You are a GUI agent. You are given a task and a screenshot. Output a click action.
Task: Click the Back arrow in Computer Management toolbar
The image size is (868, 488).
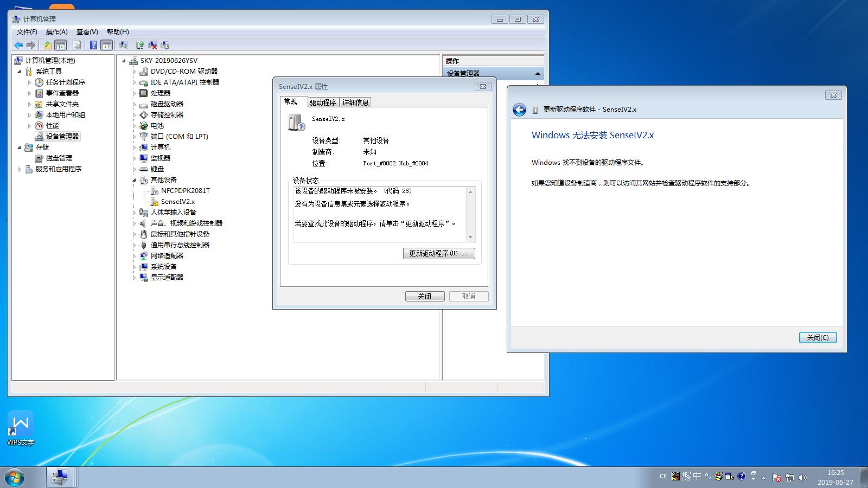pyautogui.click(x=18, y=45)
